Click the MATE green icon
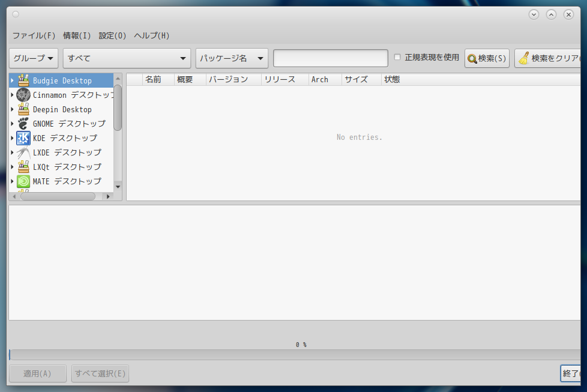The height and width of the screenshot is (392, 587). [x=23, y=181]
